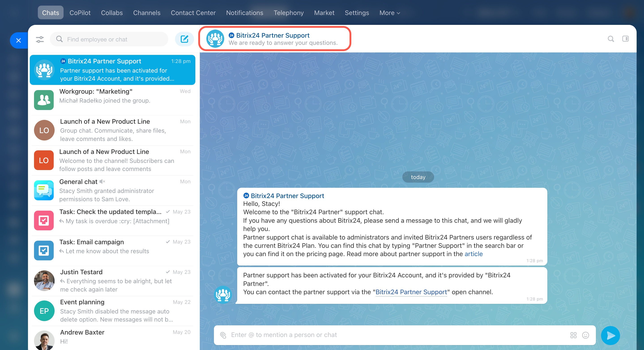Switch to the CoPilot tab
644x350 pixels.
(80, 13)
